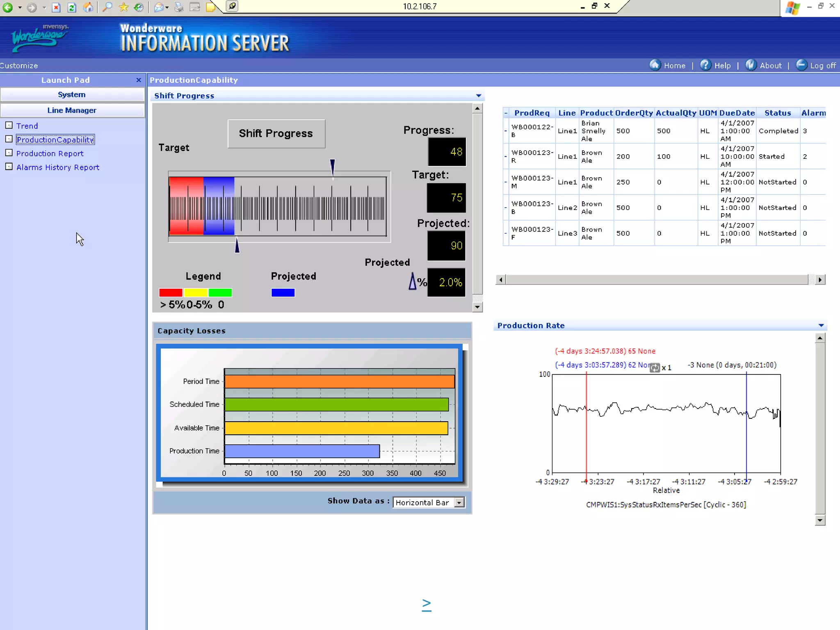The height and width of the screenshot is (630, 840).
Task: Open the Production Rate panel dropdown arrow
Action: (821, 325)
